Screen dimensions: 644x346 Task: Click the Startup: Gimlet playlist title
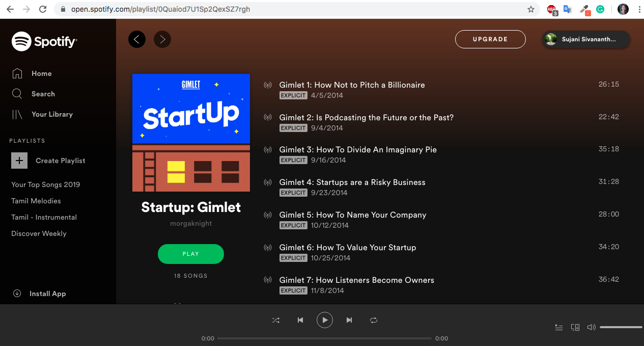click(x=191, y=207)
